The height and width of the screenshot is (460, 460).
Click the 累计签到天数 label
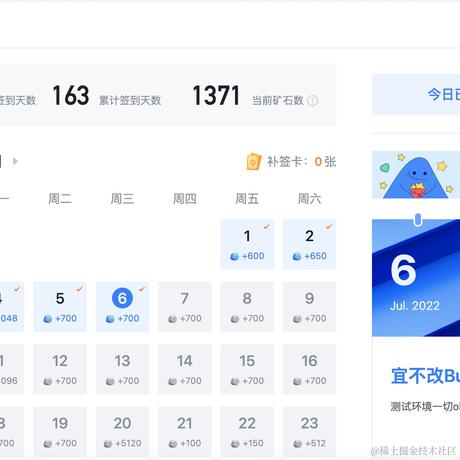pos(130,100)
